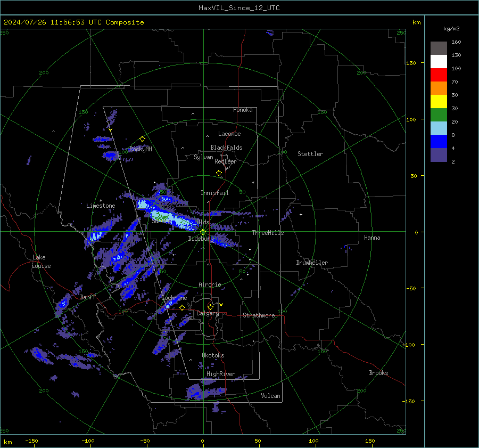Click the MaxVIL_Since_12_UTC title text

point(239,8)
